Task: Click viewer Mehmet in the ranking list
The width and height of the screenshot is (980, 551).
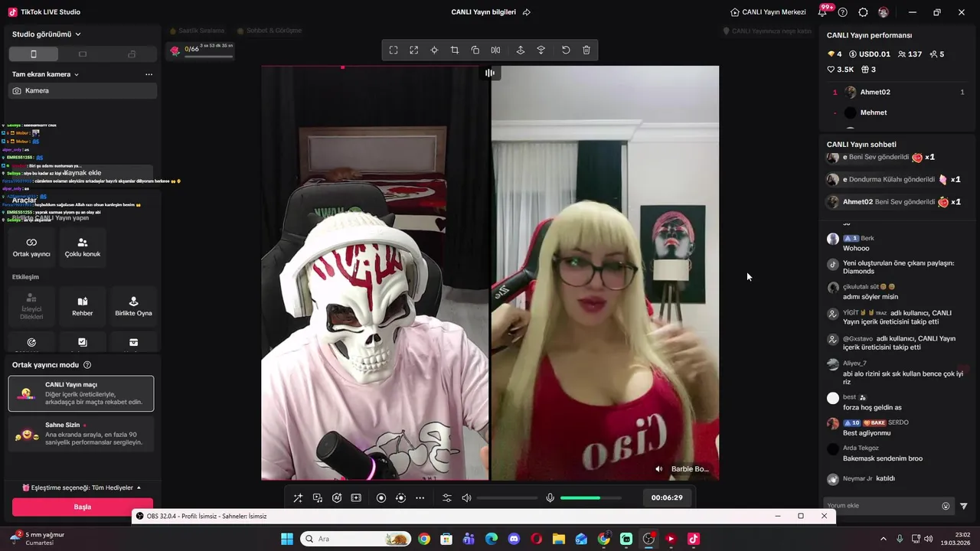Action: coord(899,112)
